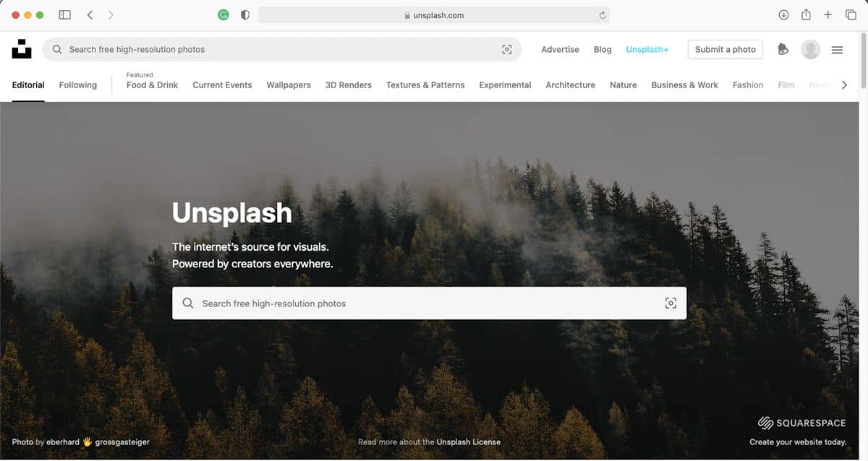Expand more categories with right chevron
The height and width of the screenshot is (461, 868).
(844, 85)
